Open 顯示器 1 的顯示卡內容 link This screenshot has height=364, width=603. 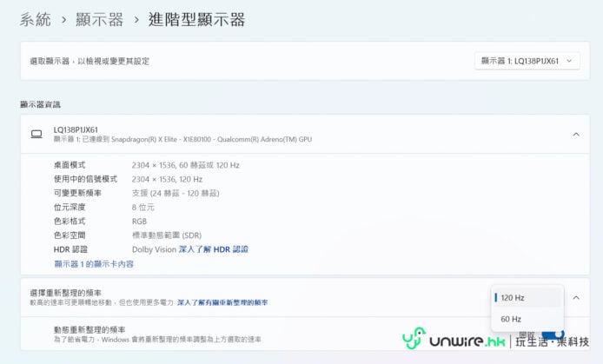(x=94, y=263)
